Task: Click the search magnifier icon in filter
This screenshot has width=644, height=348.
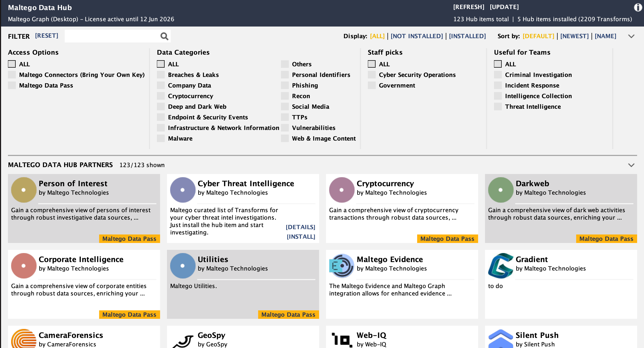Action: (164, 36)
